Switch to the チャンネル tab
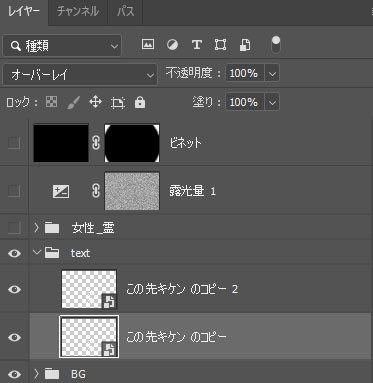 [x=78, y=12]
